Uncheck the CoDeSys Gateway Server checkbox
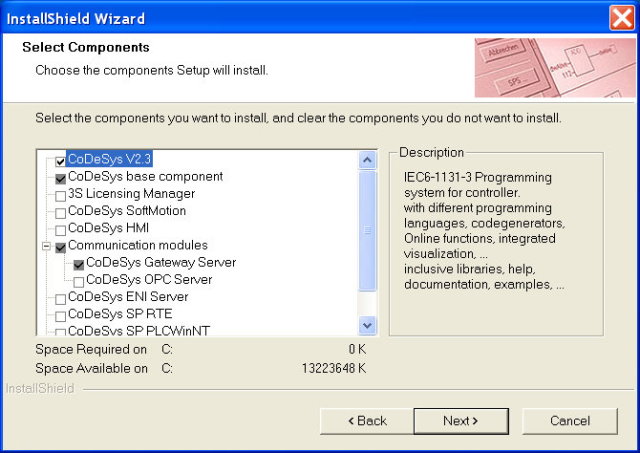640x453 pixels. pos(79,264)
